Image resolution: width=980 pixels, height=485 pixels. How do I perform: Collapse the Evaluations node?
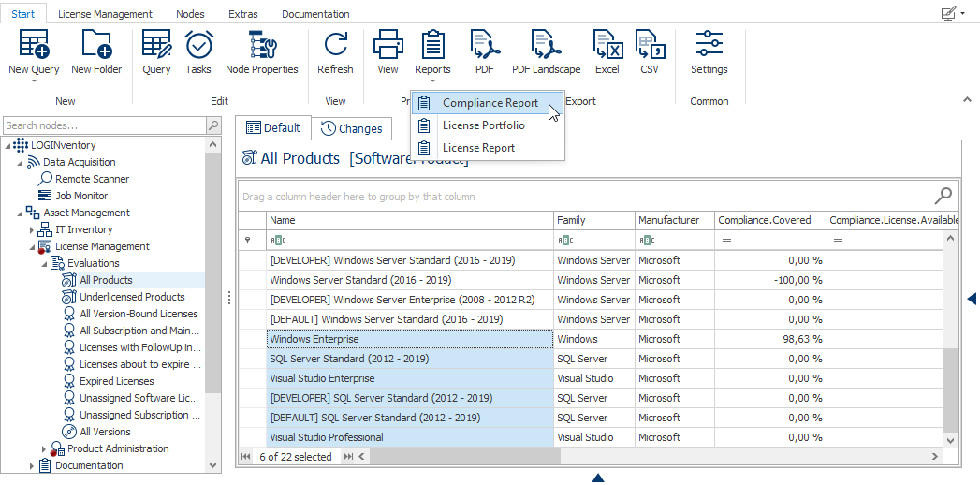coord(44,264)
